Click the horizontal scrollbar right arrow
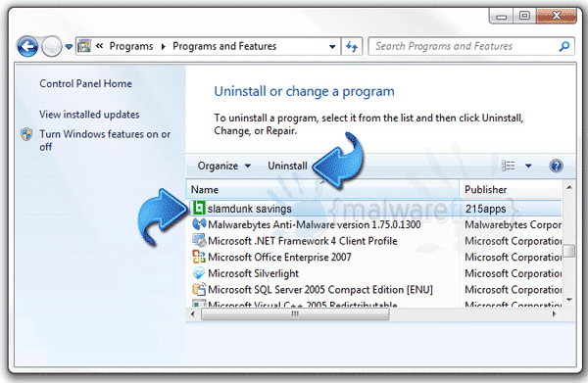This screenshot has height=383, width=588. (x=555, y=313)
